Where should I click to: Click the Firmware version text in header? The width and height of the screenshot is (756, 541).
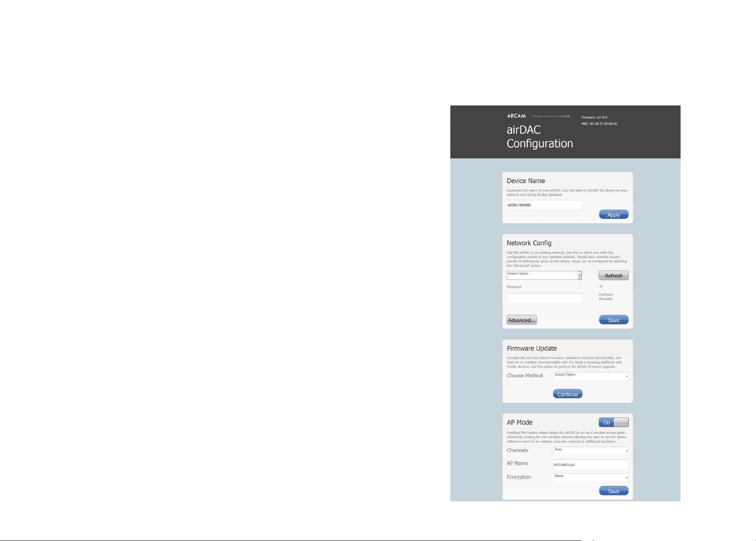[x=594, y=117]
